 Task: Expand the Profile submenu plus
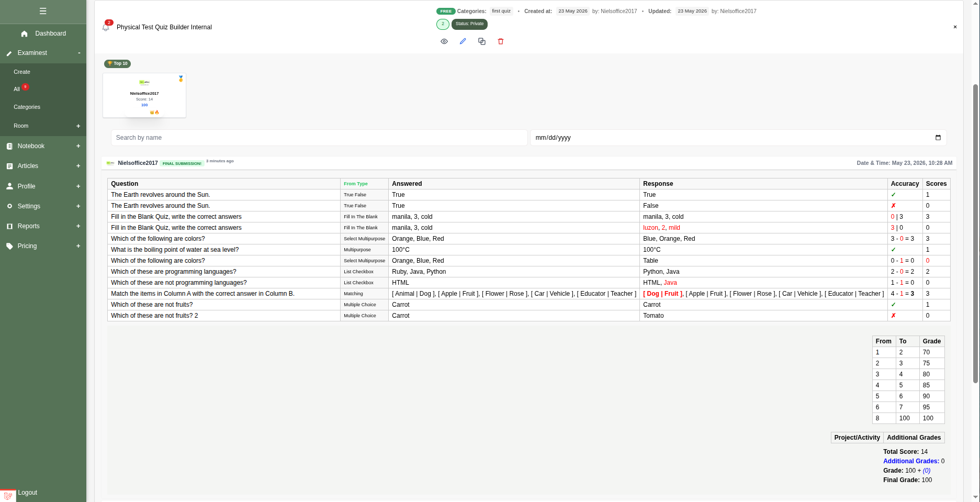[x=78, y=186]
